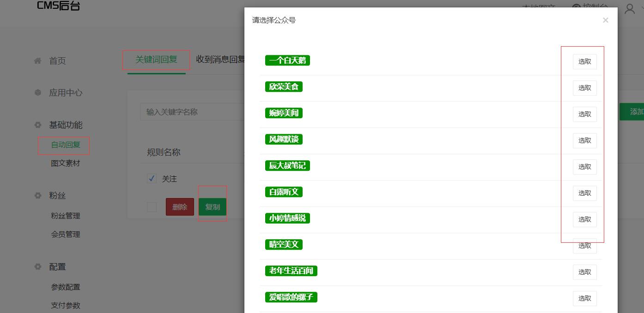Click the CMS后台 logo text
Screen dimensions: 644x313
[x=58, y=6]
